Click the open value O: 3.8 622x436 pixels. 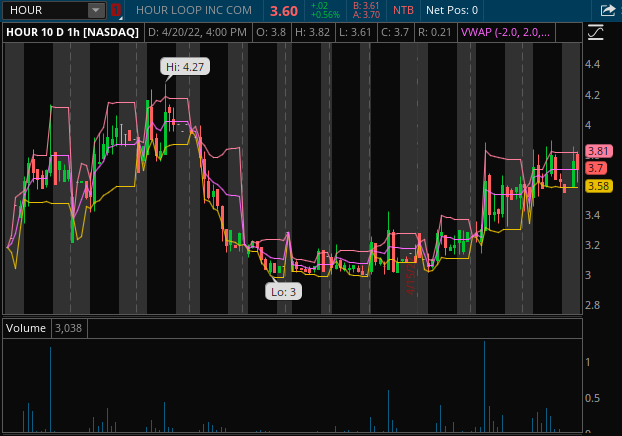tap(271, 32)
